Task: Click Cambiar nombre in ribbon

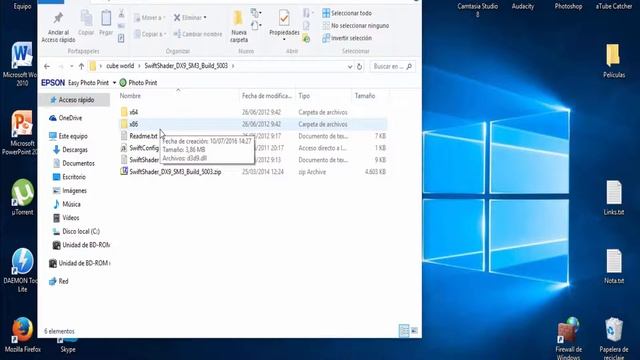Action: click(198, 34)
